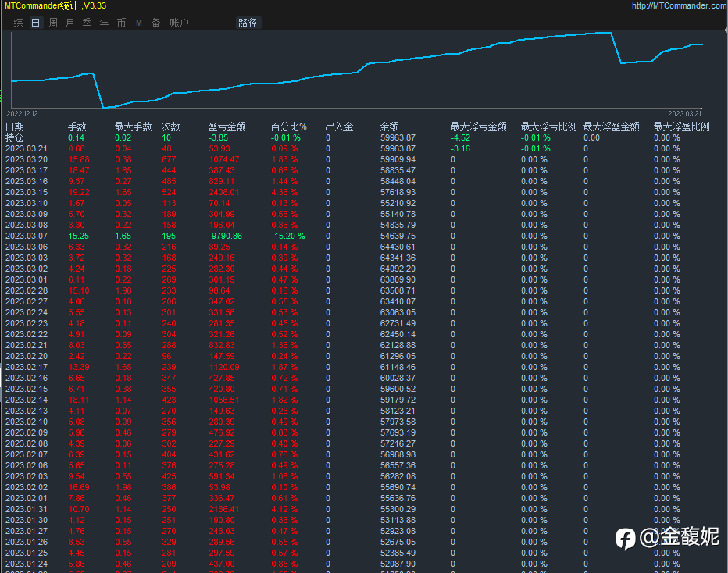Click the 出入金 column header
This screenshot has height=573, width=728.
tap(339, 126)
